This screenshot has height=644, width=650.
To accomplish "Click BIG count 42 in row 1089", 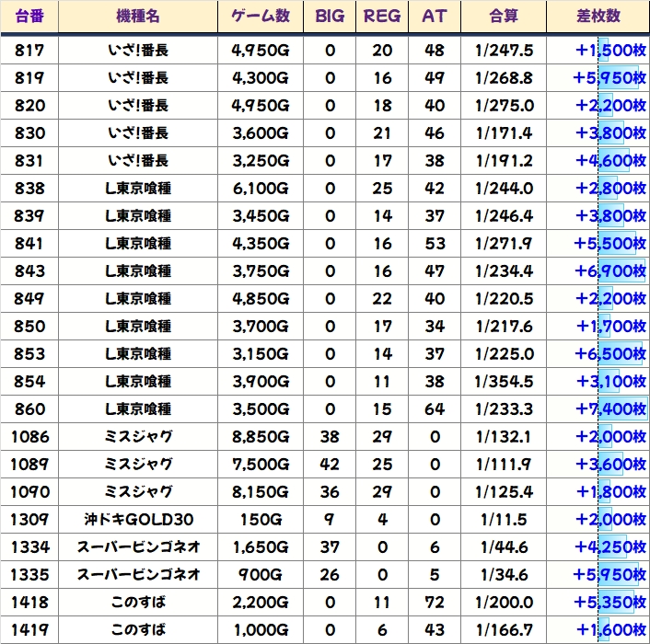I will pos(330,465).
